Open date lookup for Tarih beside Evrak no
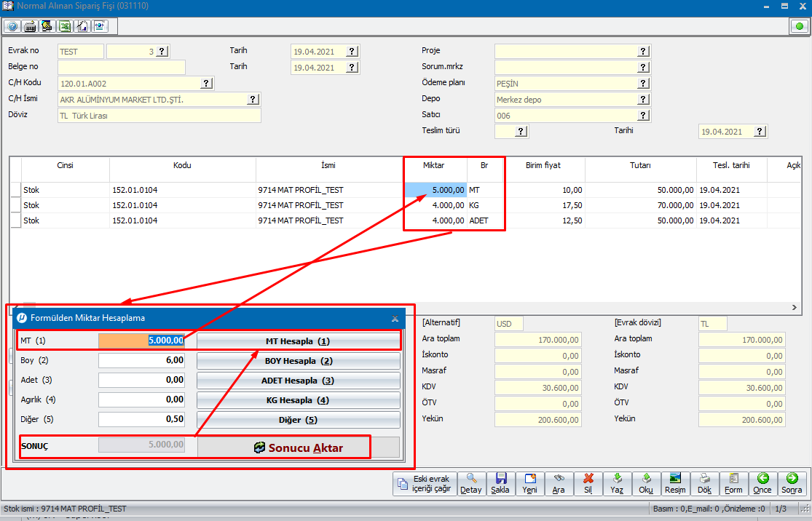This screenshot has width=812, height=521. click(x=352, y=51)
